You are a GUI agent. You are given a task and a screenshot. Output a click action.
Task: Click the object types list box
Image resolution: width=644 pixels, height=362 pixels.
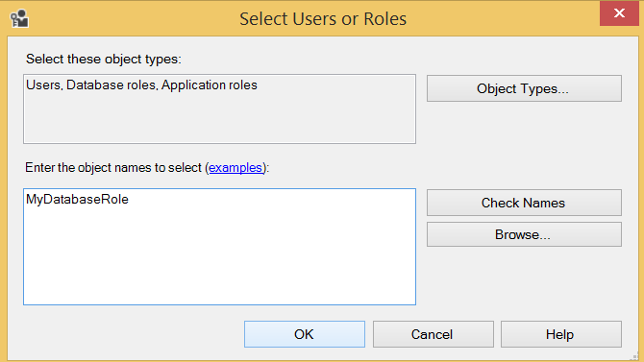tap(219, 109)
